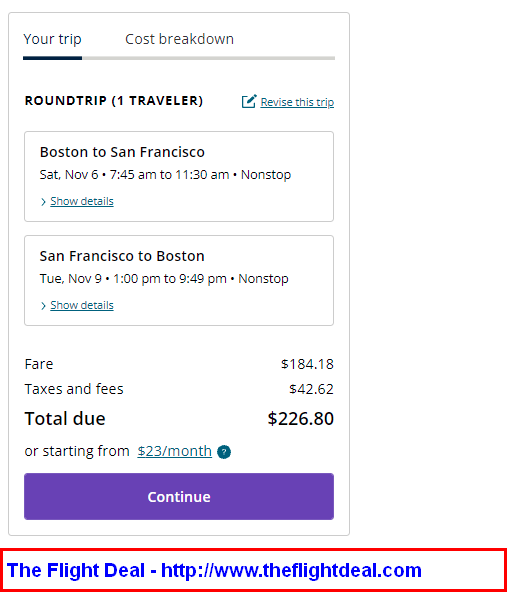Open the Your trip tab
Screen dimensions: 507x592
52,39
